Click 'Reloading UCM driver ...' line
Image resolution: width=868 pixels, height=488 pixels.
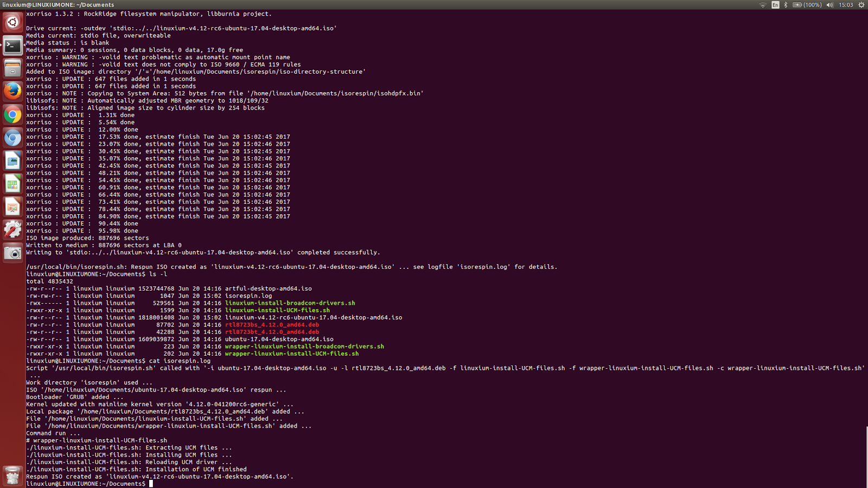129,462
